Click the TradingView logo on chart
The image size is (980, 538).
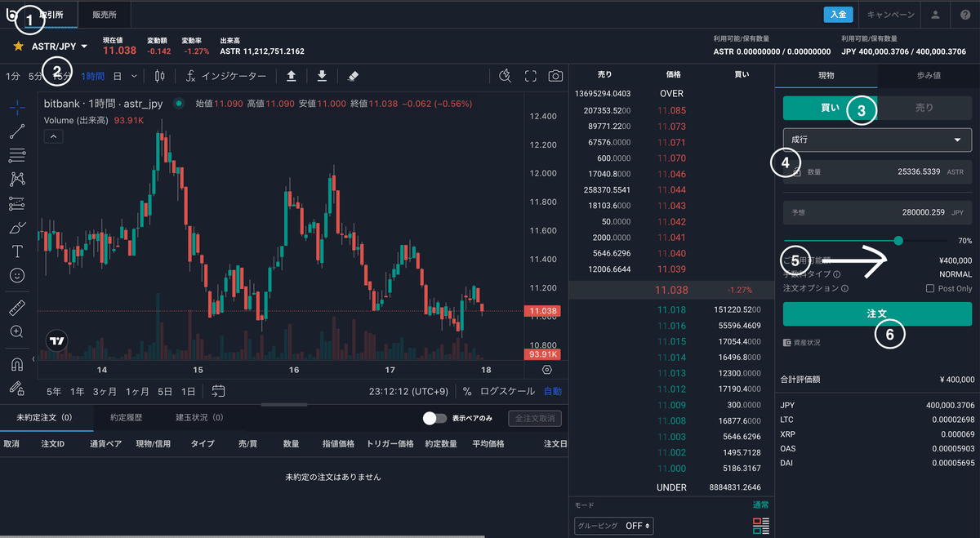(57, 341)
